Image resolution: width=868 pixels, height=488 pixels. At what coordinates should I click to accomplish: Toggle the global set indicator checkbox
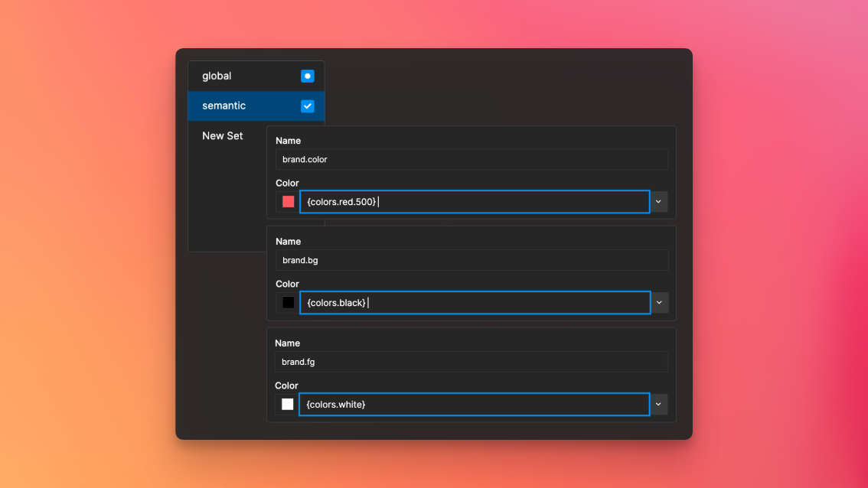click(307, 76)
